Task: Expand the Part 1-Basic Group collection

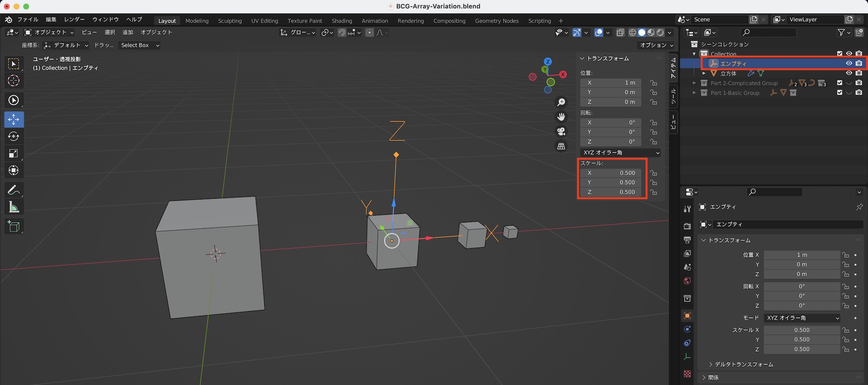Action: point(694,93)
